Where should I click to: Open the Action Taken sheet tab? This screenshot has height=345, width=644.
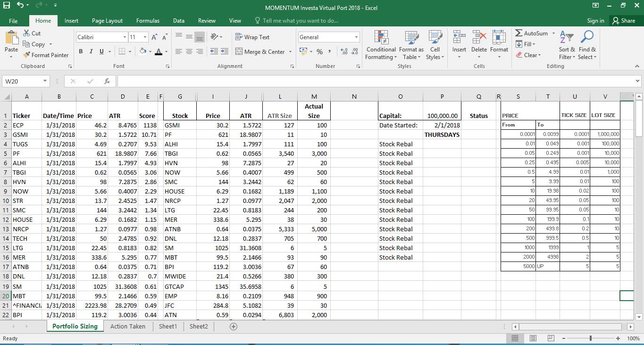tap(128, 326)
